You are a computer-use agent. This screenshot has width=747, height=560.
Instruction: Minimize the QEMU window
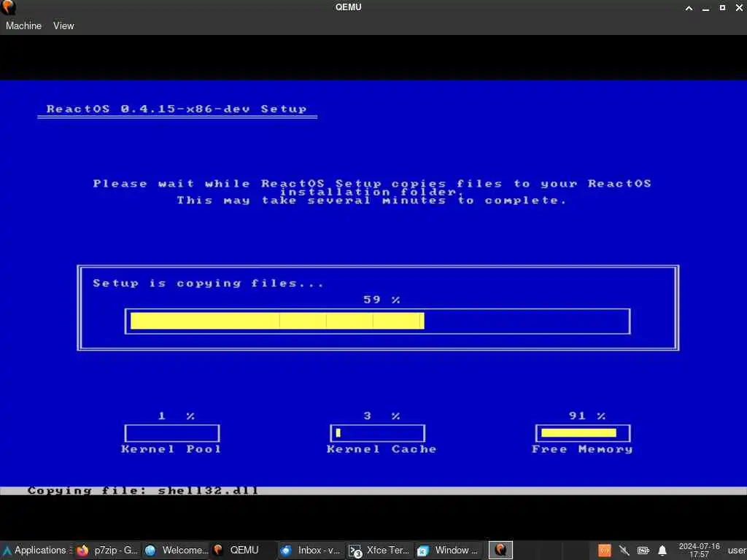point(705,8)
